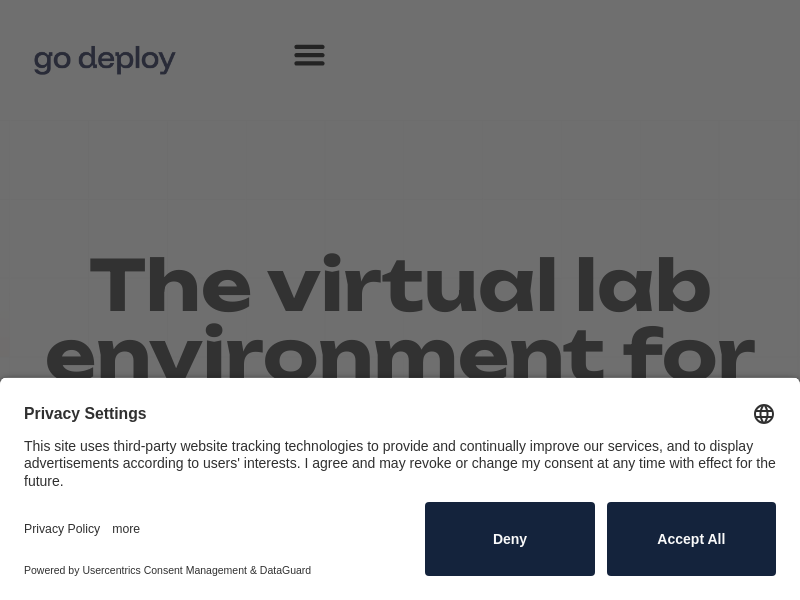
Task: Click the word 'The' in the headline
Action: (170, 287)
